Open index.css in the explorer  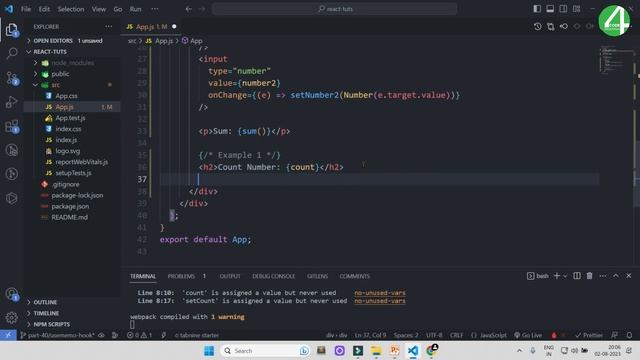pos(68,129)
